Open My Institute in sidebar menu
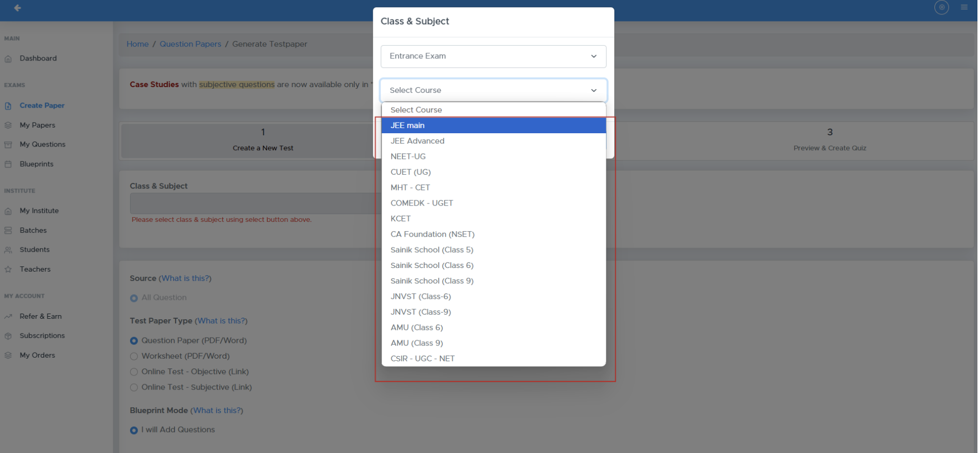 [x=39, y=211]
